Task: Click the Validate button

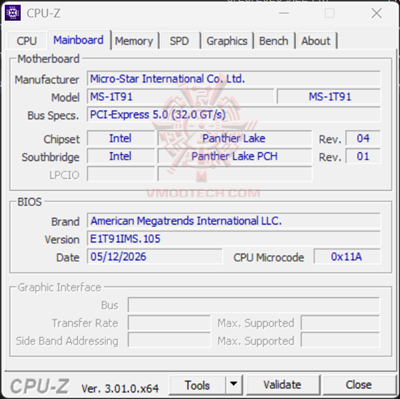Action: [x=282, y=385]
